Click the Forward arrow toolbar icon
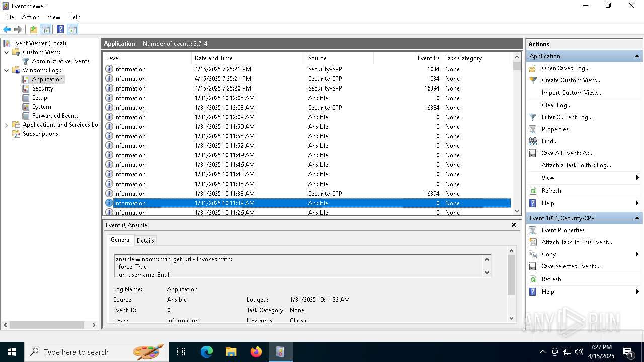The image size is (644, 362). click(x=18, y=29)
